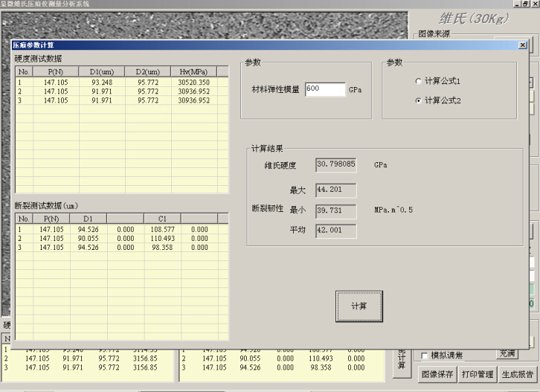The image size is (540, 392).
Task: Click the Hv(MPa) column header
Action: click(x=193, y=71)
